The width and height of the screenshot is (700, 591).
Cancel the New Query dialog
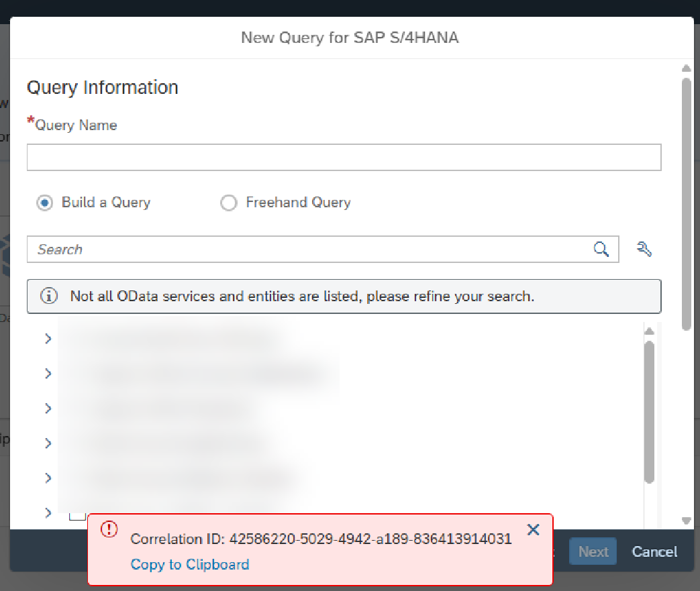(x=654, y=551)
